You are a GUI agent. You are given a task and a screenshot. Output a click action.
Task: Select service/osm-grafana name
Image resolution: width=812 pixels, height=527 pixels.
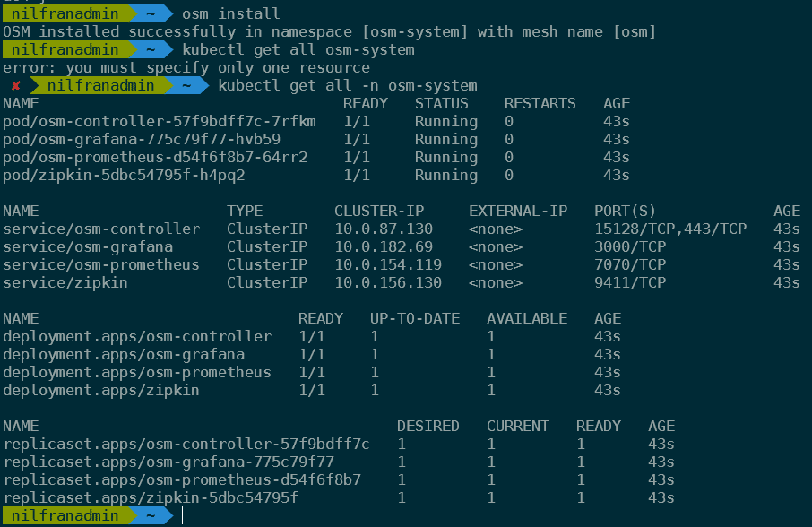click(88, 247)
